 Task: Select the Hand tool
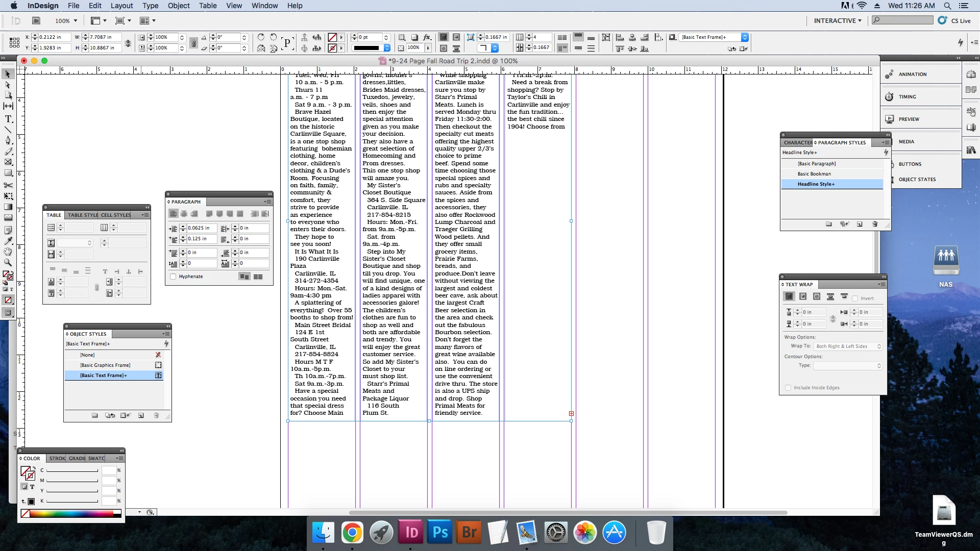(8, 252)
